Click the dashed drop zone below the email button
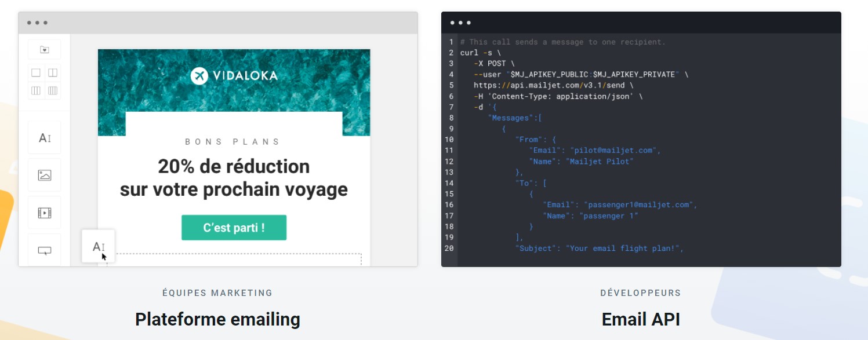868x340 pixels. click(234, 259)
